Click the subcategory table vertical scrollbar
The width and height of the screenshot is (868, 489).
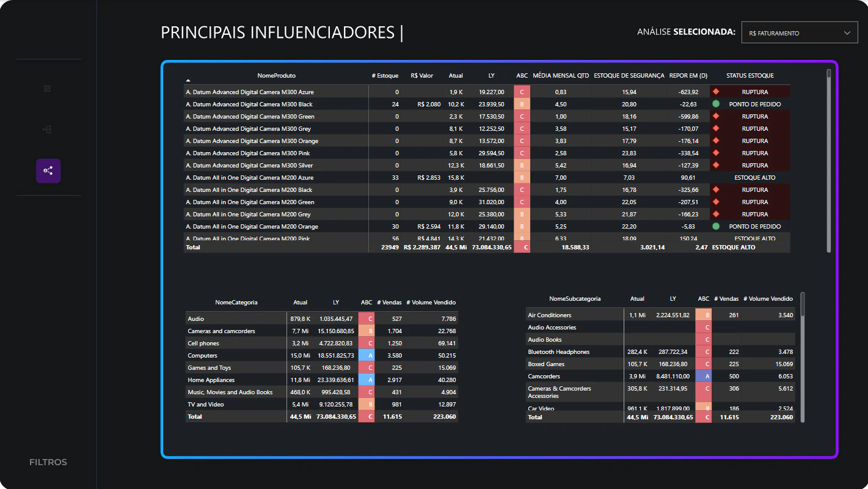(x=803, y=357)
